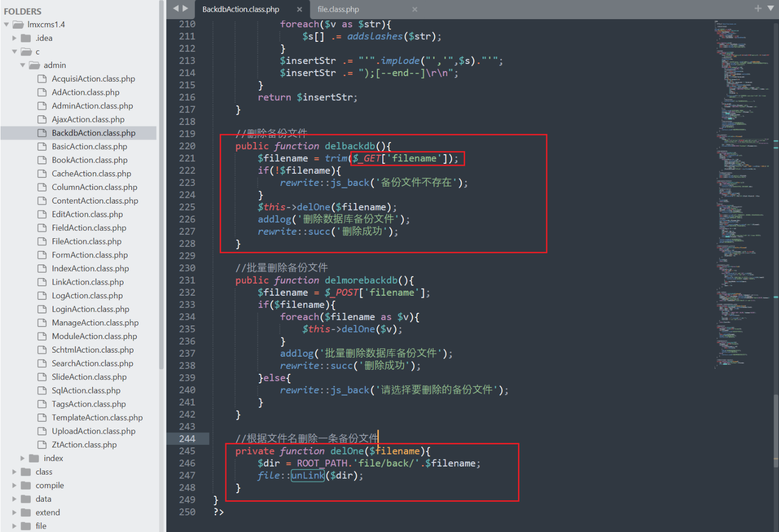Click return $insertStr on line 216
This screenshot has width=779, height=532.
(307, 97)
